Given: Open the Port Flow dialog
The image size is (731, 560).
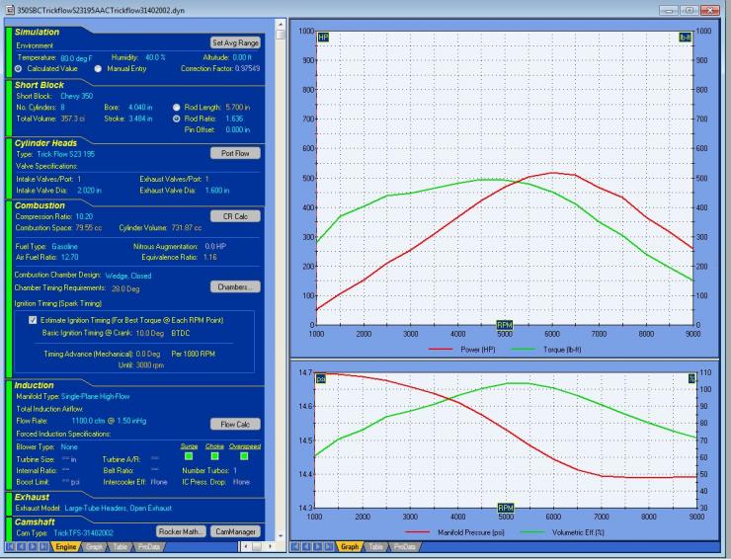Looking at the screenshot, I should pyautogui.click(x=235, y=153).
